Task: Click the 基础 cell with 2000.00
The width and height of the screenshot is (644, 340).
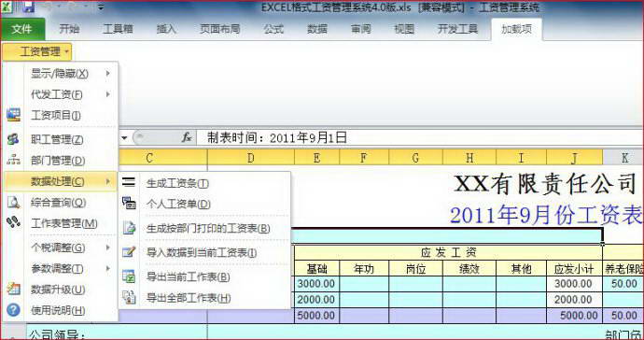Action: click(316, 300)
